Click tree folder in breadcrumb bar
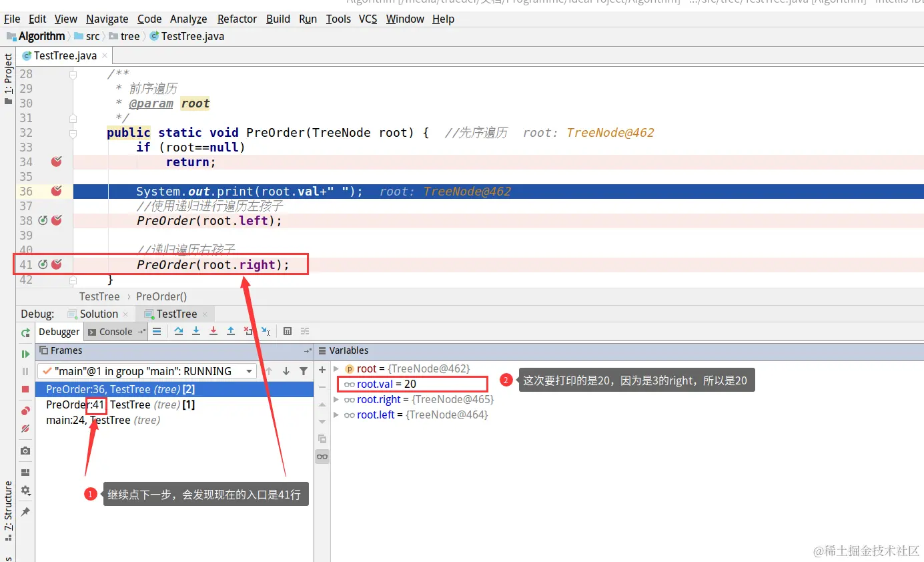This screenshot has width=924, height=562. 125,36
